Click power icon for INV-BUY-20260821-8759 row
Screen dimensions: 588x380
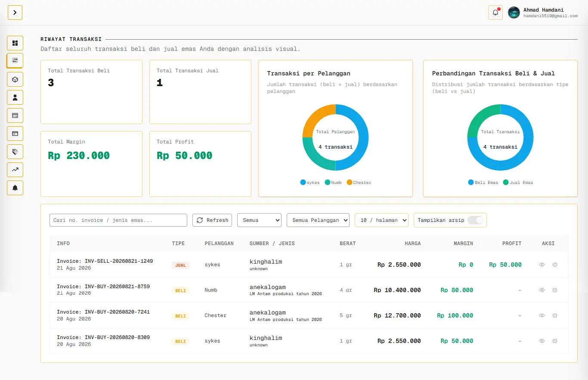point(555,290)
